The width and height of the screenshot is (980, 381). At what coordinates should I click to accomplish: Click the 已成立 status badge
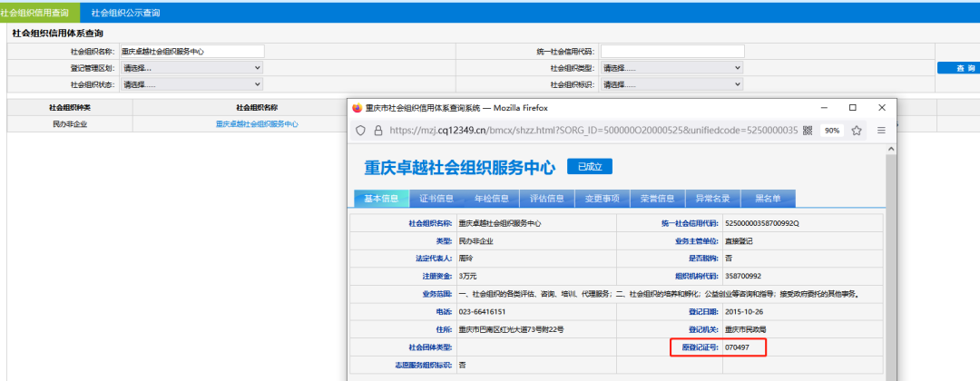(590, 167)
